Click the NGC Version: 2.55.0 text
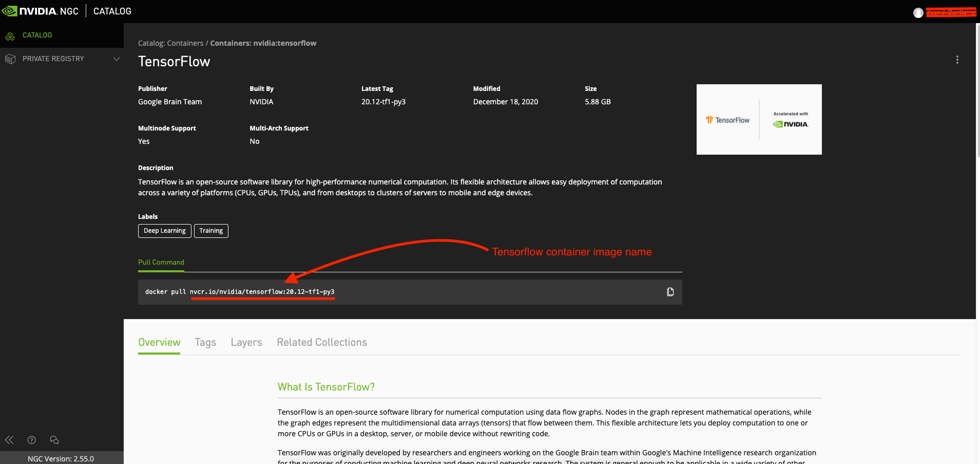 (61, 458)
